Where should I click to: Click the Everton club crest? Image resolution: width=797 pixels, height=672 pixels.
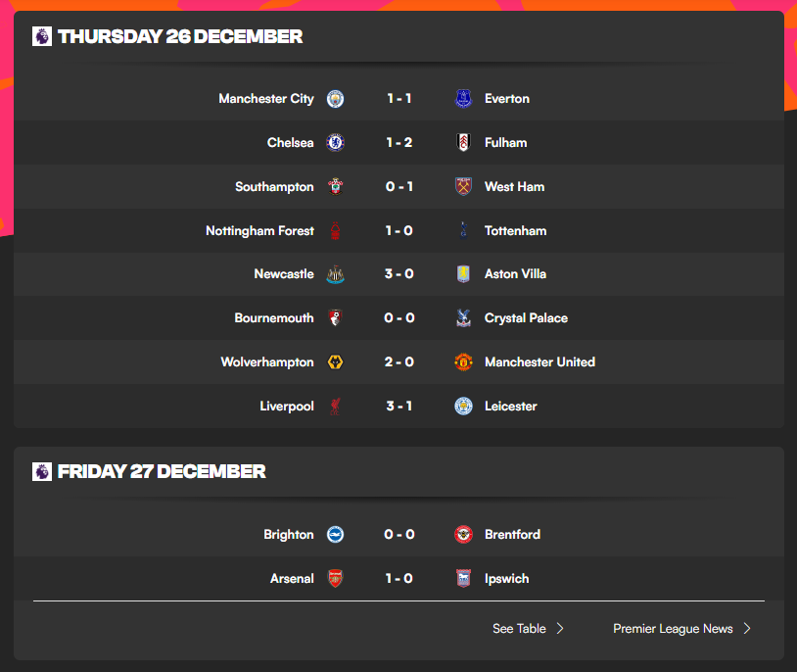tap(463, 99)
